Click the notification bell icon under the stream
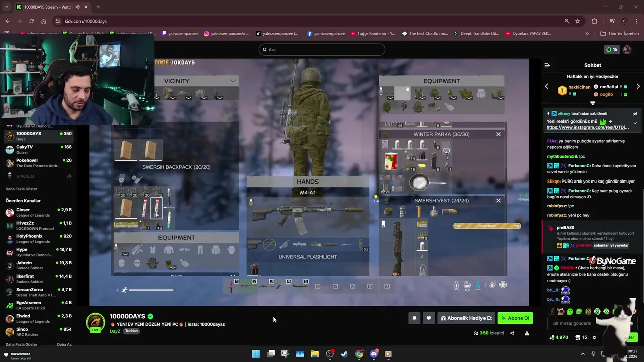The height and width of the screenshot is (362, 644). [414, 318]
